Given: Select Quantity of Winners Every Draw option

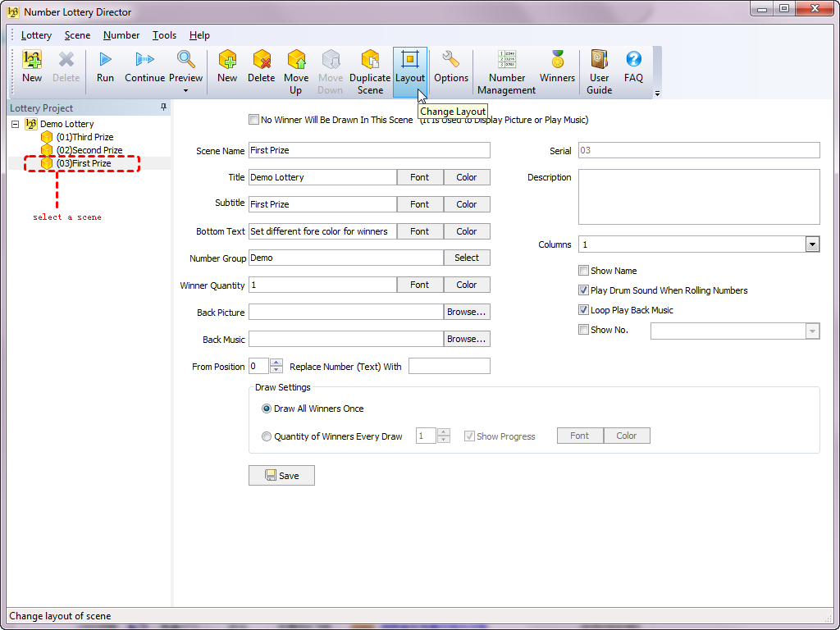Looking at the screenshot, I should coord(267,436).
